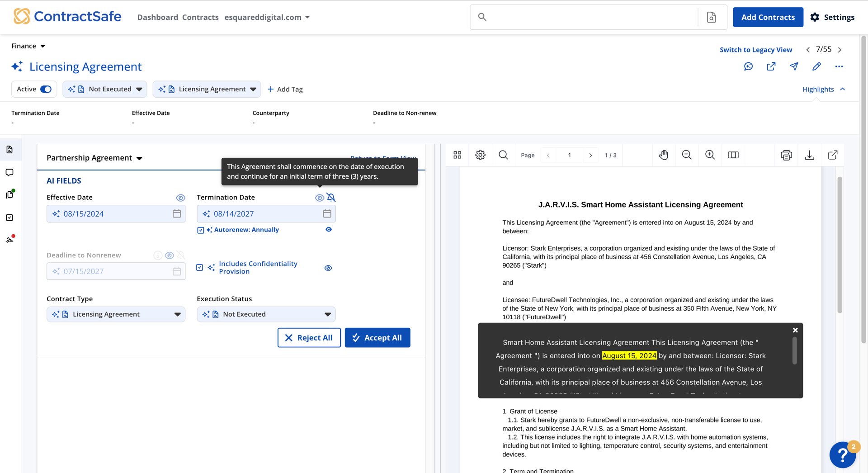Image resolution: width=868 pixels, height=473 pixels.
Task: Open the help question mark bubble
Action: point(843,454)
